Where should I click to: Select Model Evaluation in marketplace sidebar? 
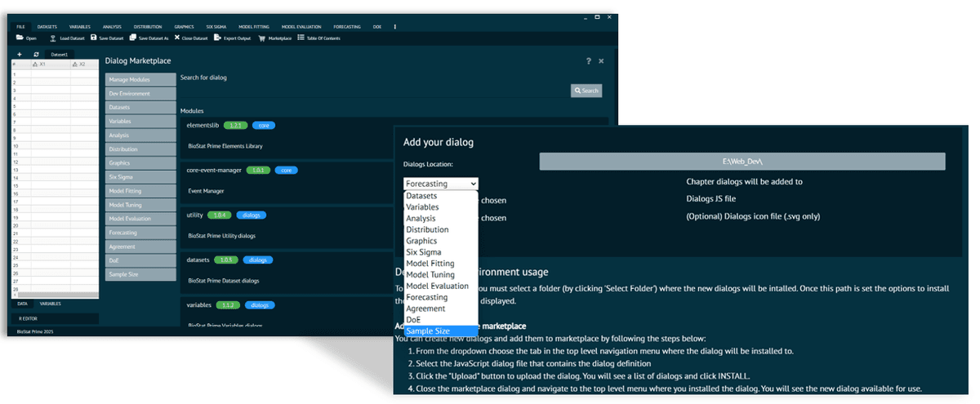[x=140, y=219]
